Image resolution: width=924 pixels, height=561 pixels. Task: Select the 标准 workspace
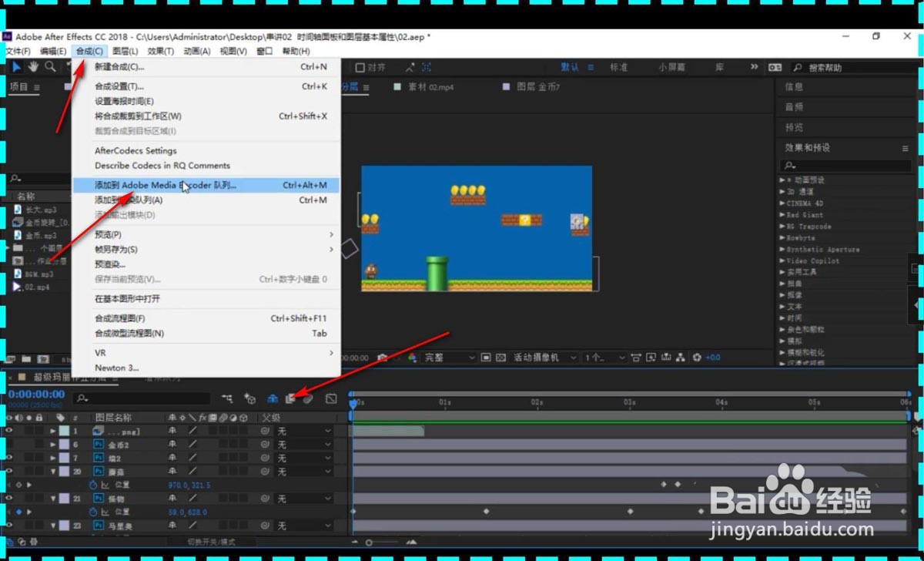tap(618, 68)
